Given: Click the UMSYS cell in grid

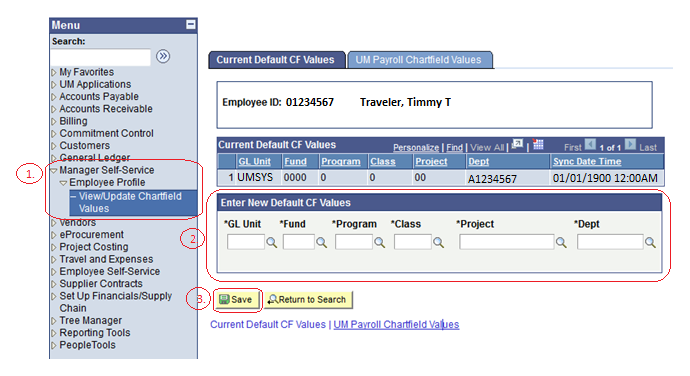Looking at the screenshot, I should pos(255,178).
